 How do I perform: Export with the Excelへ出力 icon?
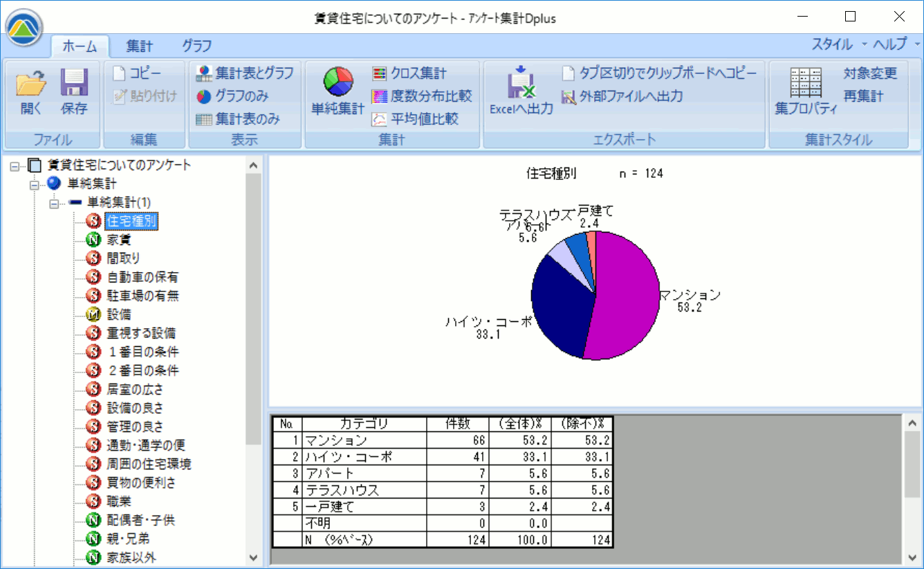click(521, 82)
